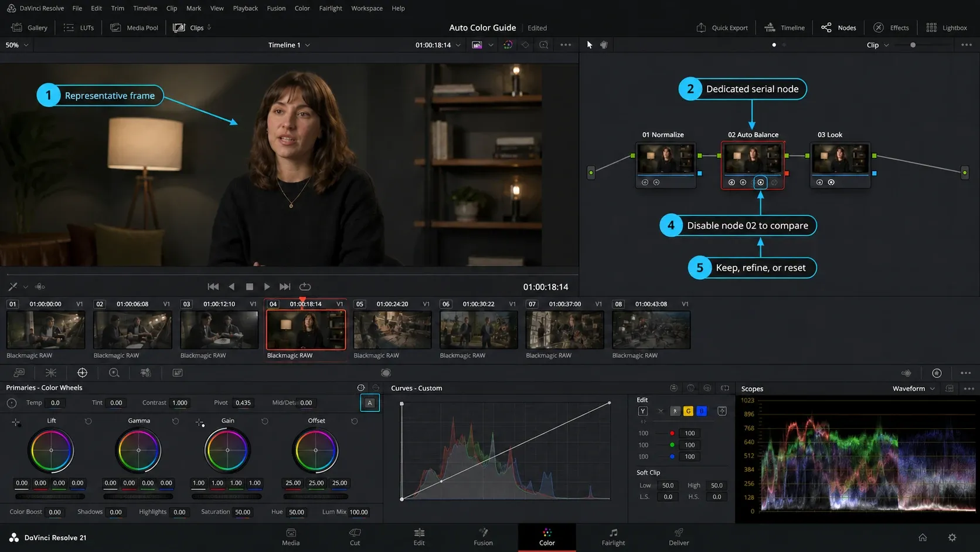This screenshot has width=980, height=552.
Task: Open the Color menu in the menu bar
Action: click(302, 8)
